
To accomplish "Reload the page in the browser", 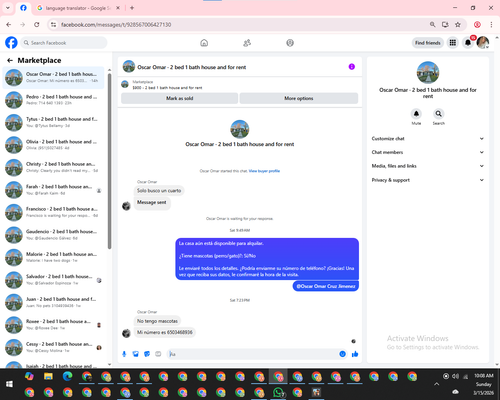I will [x=37, y=25].
